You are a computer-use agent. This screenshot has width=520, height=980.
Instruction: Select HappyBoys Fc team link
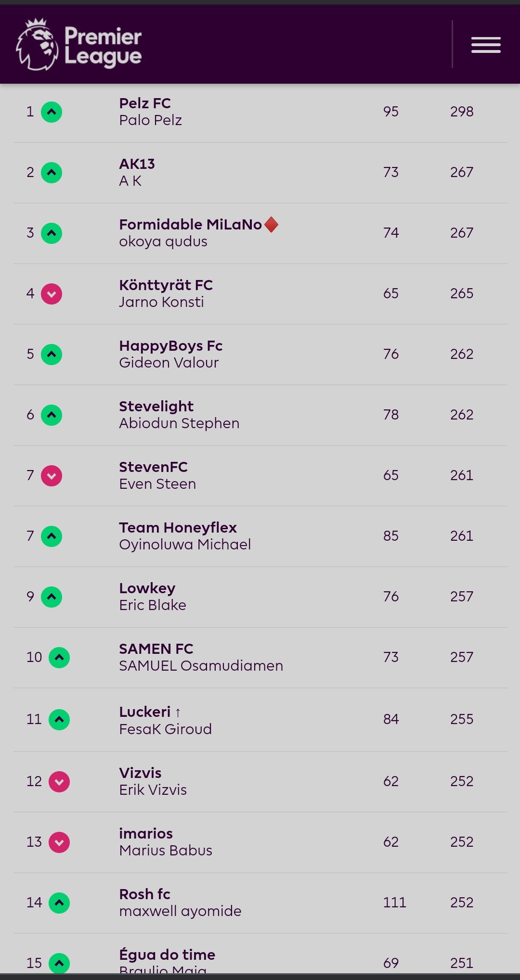click(171, 345)
